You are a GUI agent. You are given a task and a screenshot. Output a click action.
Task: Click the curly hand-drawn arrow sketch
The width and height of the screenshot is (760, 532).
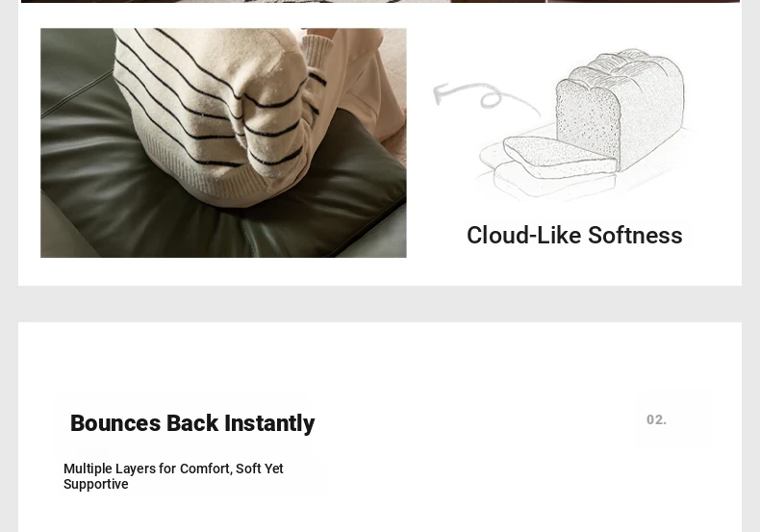coord(486,98)
